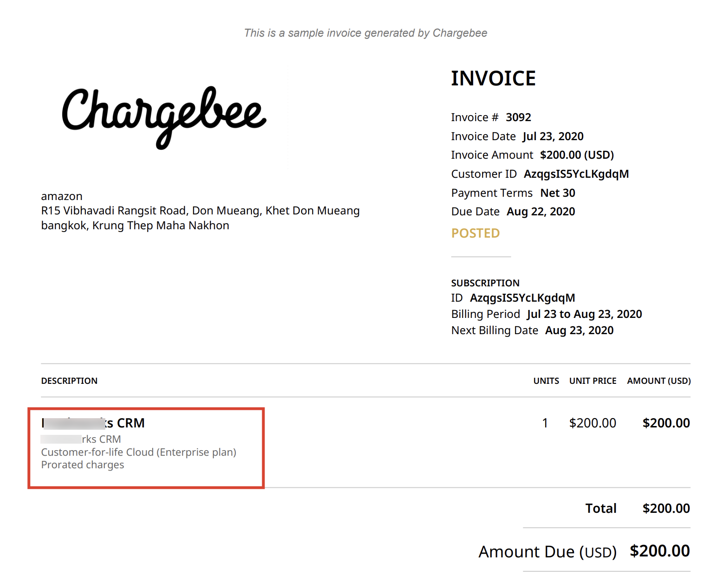The height and width of the screenshot is (588, 728).
Task: Click the invoice date Jul 23, 2020
Action: point(553,136)
